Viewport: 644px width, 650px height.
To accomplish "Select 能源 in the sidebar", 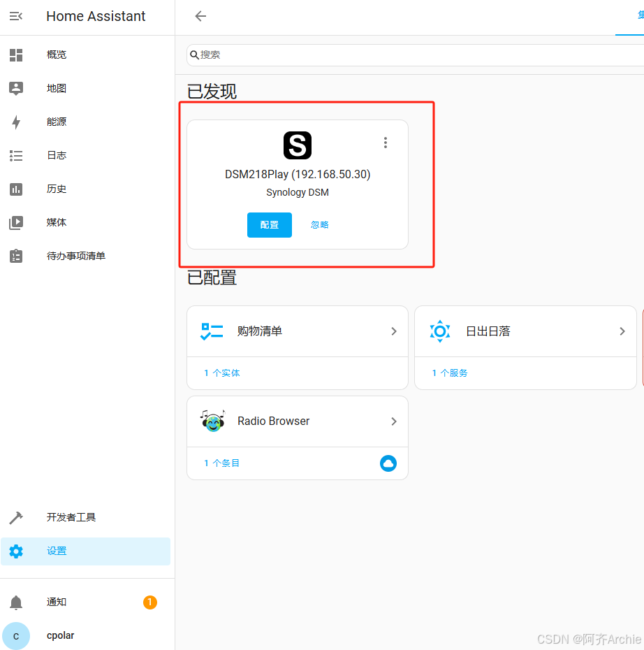I will pos(85,122).
